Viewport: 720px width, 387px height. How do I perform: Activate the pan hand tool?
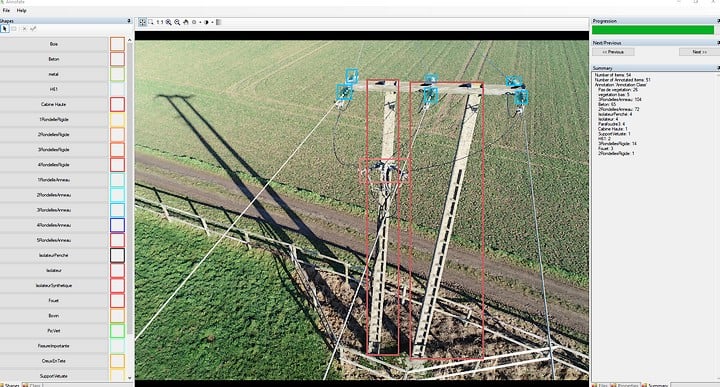coord(186,22)
